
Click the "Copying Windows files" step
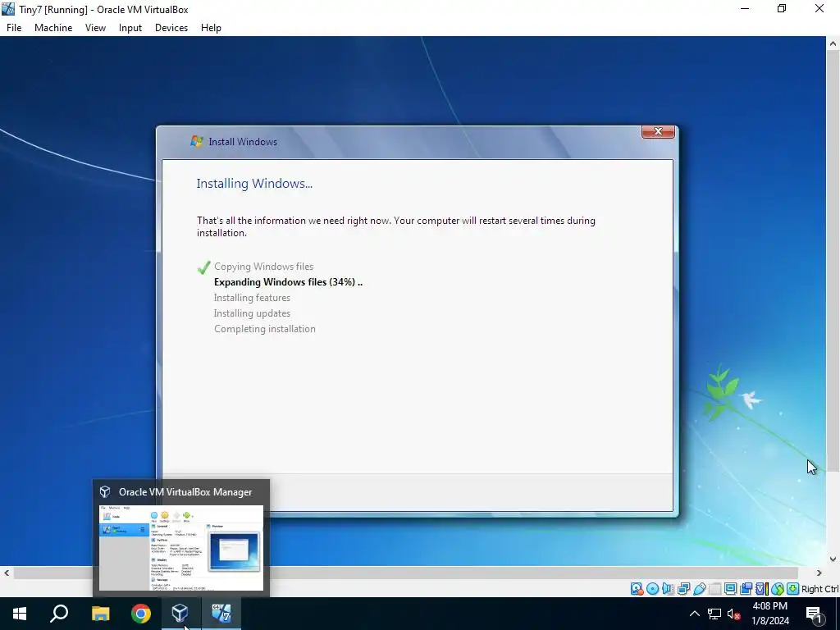tap(263, 267)
